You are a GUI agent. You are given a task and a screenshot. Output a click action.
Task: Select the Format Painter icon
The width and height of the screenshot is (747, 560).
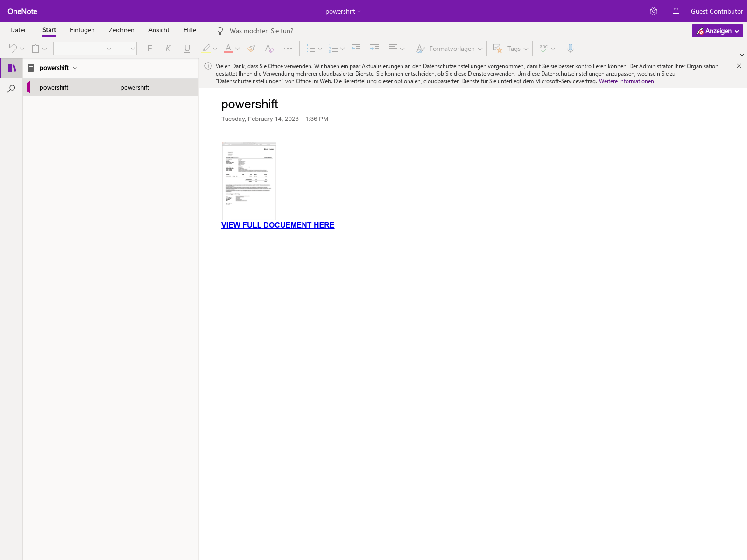coord(251,48)
